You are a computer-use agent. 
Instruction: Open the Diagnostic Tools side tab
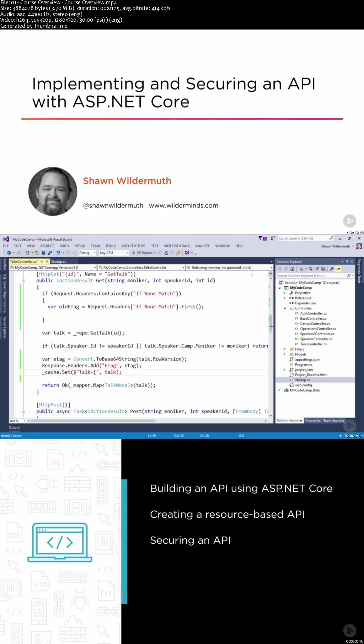pos(359,271)
